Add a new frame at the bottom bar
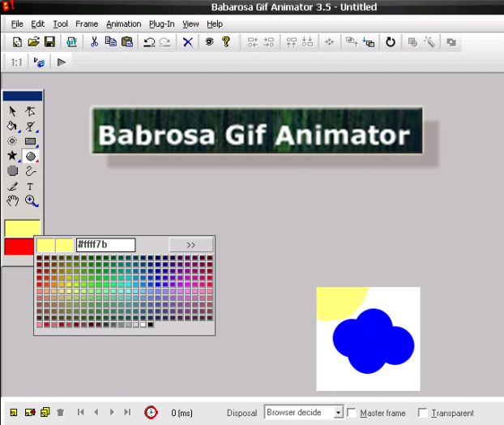This screenshot has height=425, width=504. (14, 413)
